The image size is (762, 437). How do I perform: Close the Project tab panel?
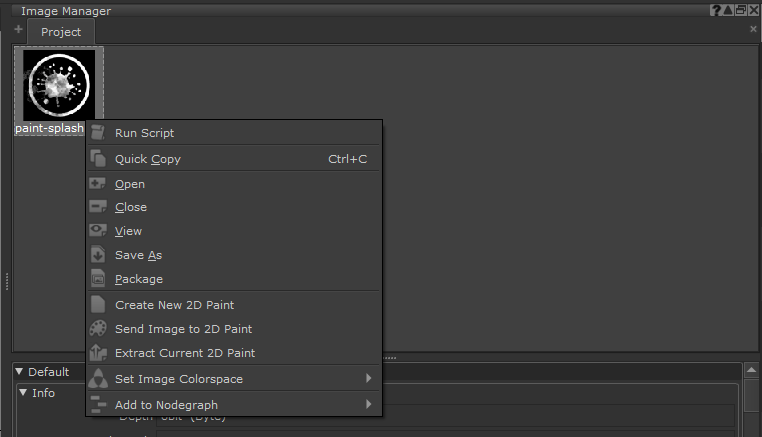pos(753,30)
